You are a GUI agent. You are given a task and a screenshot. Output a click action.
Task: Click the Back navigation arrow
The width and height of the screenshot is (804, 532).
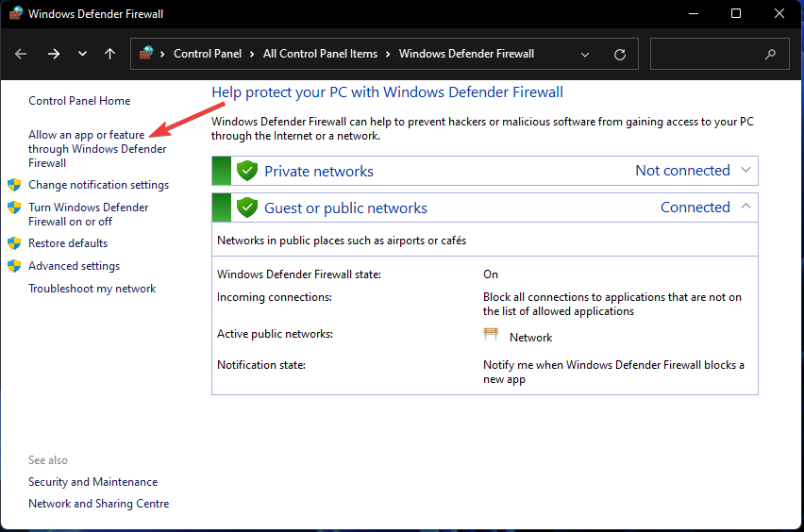coord(22,55)
